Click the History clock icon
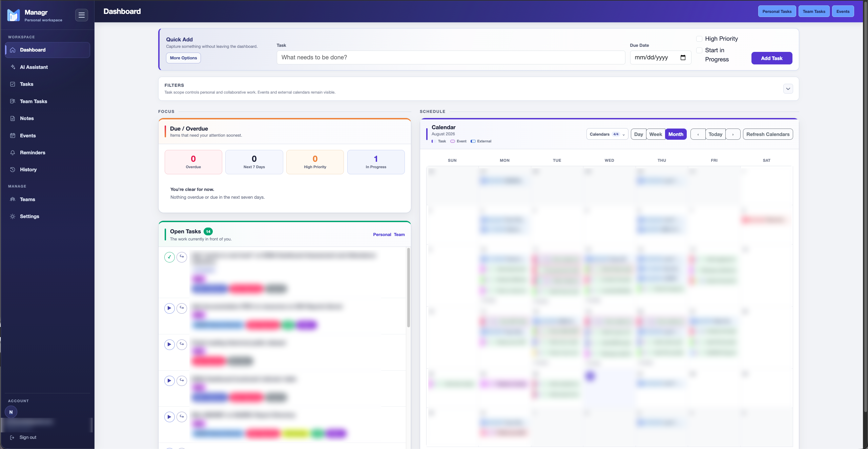 pyautogui.click(x=13, y=170)
